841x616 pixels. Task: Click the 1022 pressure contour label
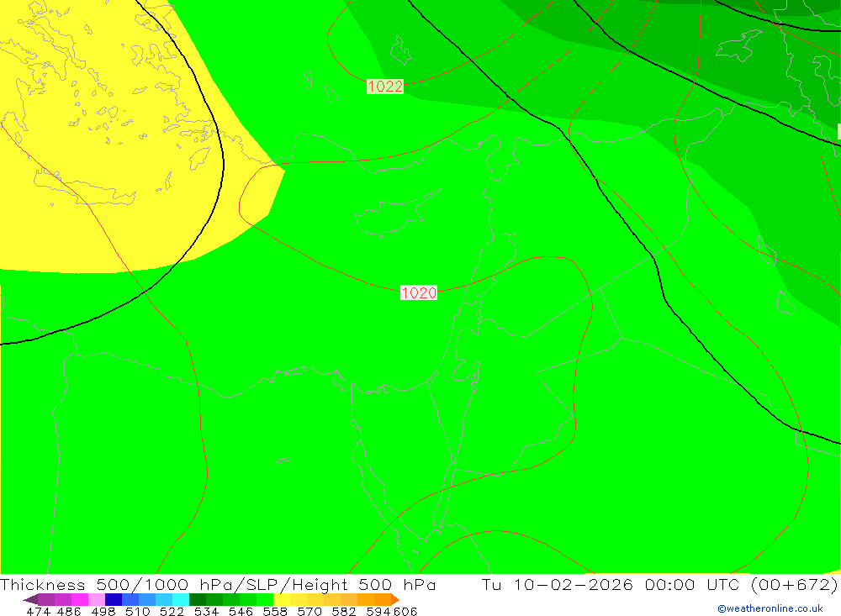coord(385,87)
